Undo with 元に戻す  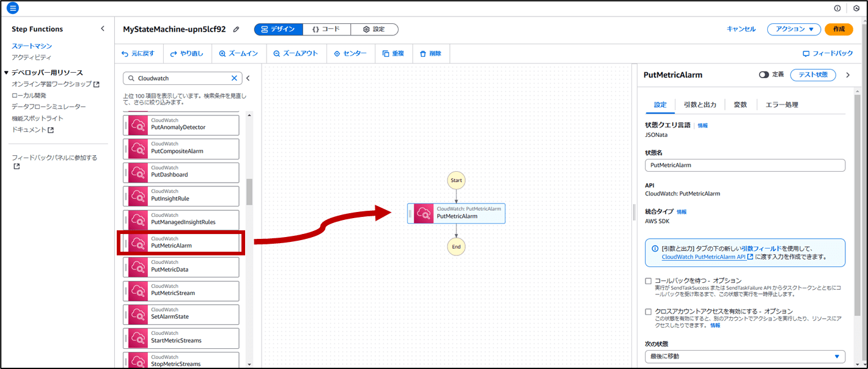pos(138,54)
